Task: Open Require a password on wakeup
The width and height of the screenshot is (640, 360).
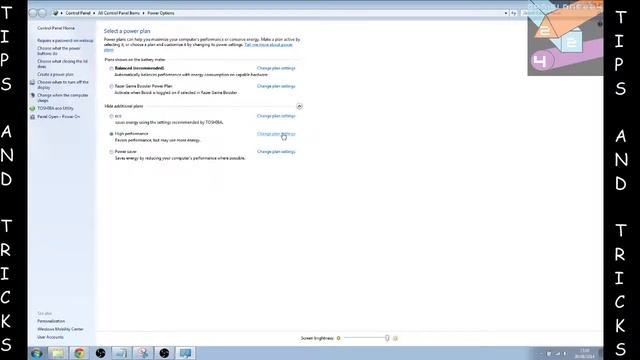Action: (65, 41)
